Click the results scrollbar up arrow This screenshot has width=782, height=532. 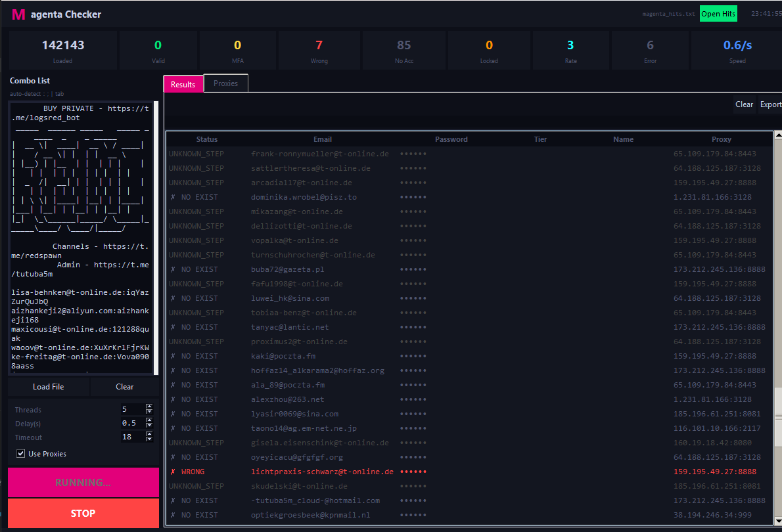pos(778,135)
